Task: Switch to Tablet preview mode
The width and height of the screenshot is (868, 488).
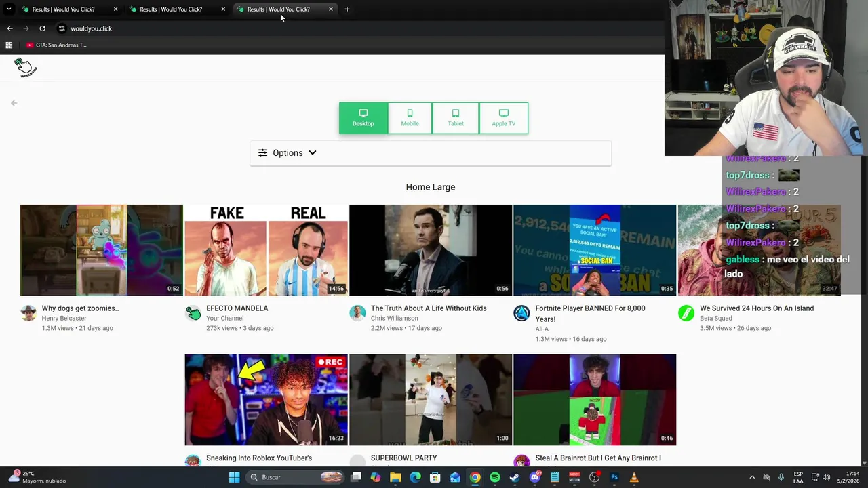Action: pos(456,118)
